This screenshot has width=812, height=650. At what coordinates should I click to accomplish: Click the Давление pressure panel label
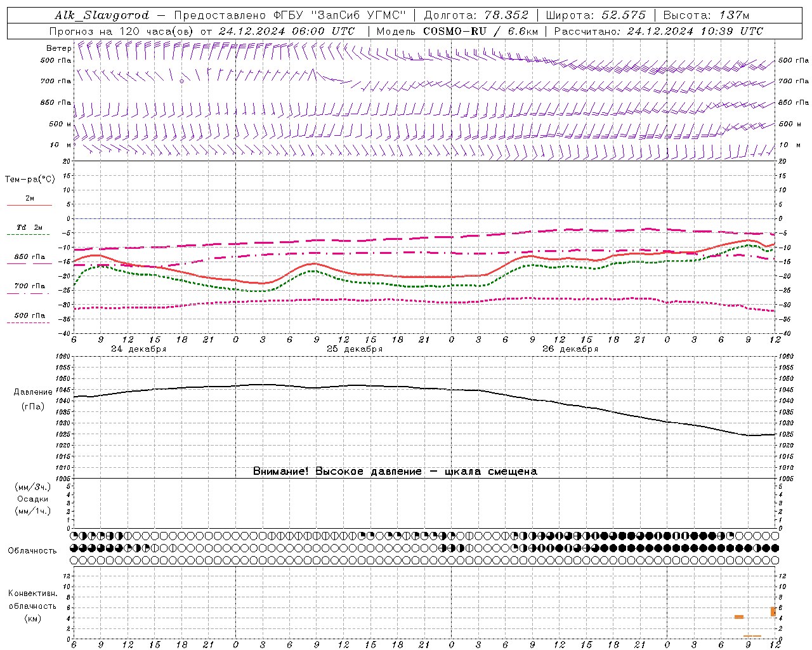point(33,392)
